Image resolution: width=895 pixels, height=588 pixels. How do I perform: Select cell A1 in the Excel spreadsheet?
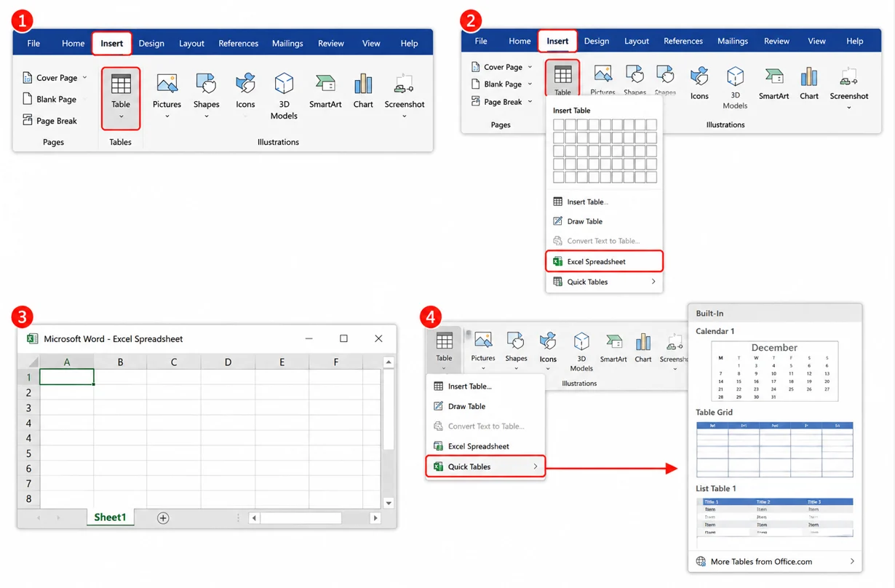click(66, 377)
